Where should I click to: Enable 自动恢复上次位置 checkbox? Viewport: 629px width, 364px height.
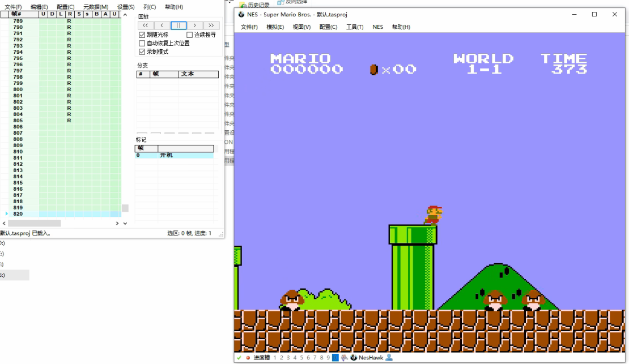coord(142,43)
